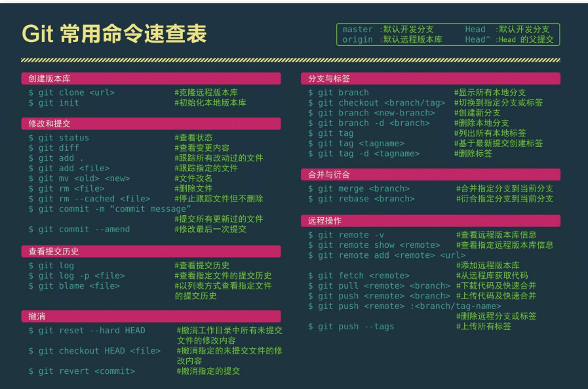Click the comment '#停止跟踪文件但不删除'
Viewport: 588px width, 389px height.
coord(219,199)
